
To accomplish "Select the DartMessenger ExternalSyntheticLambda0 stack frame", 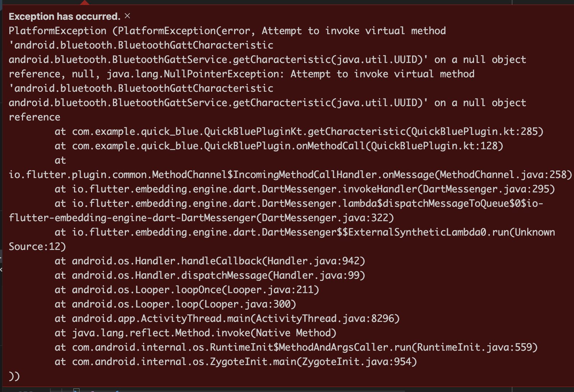I will pos(324,232).
